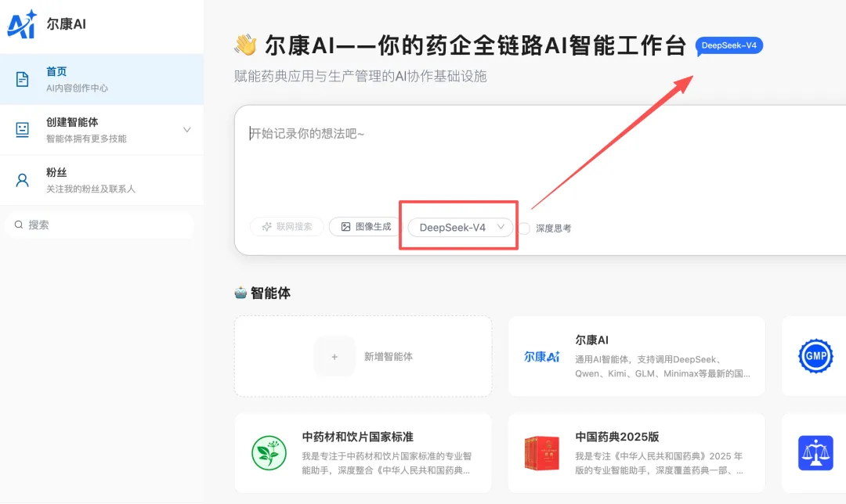Click the 新增智能体 card

(363, 356)
